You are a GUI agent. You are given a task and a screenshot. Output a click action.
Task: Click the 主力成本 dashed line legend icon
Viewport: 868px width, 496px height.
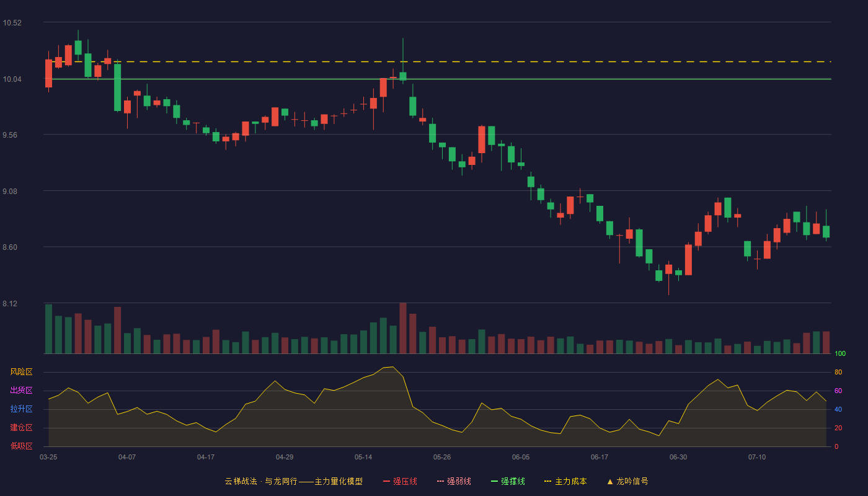(x=547, y=481)
